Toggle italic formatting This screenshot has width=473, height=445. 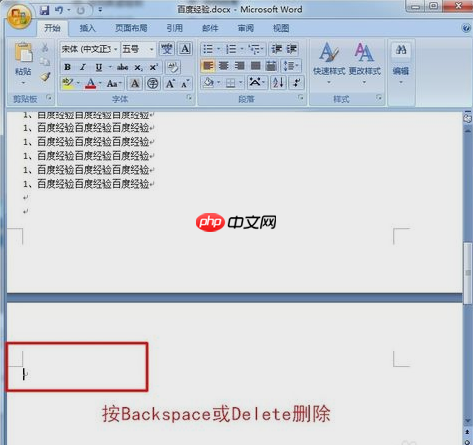[x=83, y=67]
